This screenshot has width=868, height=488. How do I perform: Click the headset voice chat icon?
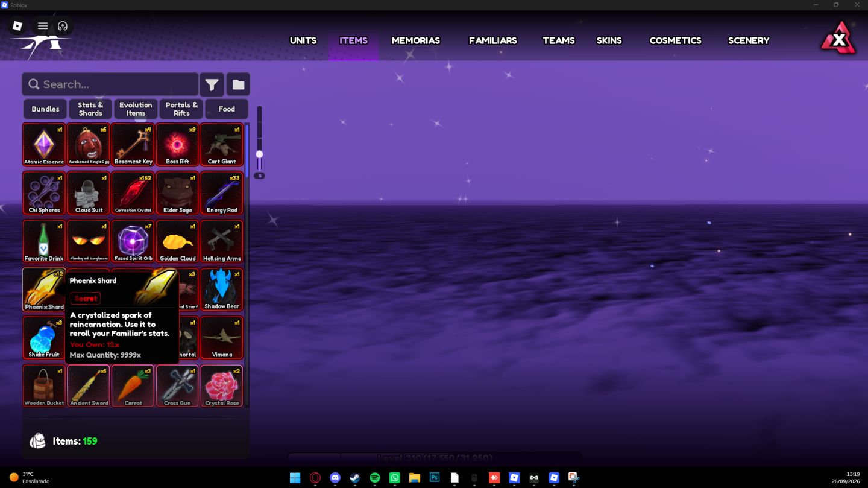63,26
